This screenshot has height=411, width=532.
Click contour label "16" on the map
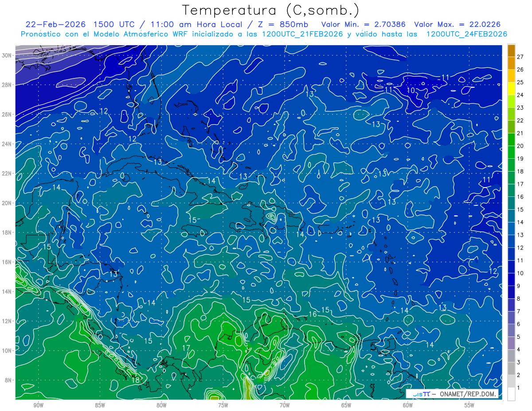(x=313, y=314)
